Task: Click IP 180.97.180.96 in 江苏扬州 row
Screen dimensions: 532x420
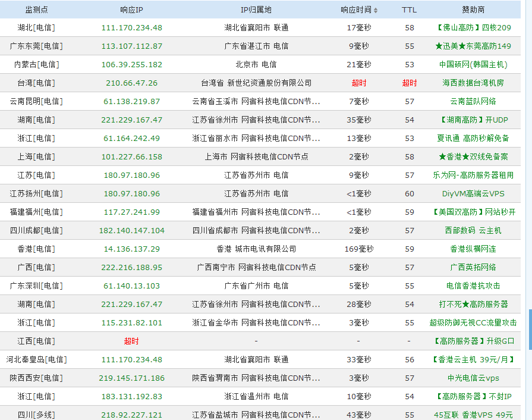Action: pos(131,193)
